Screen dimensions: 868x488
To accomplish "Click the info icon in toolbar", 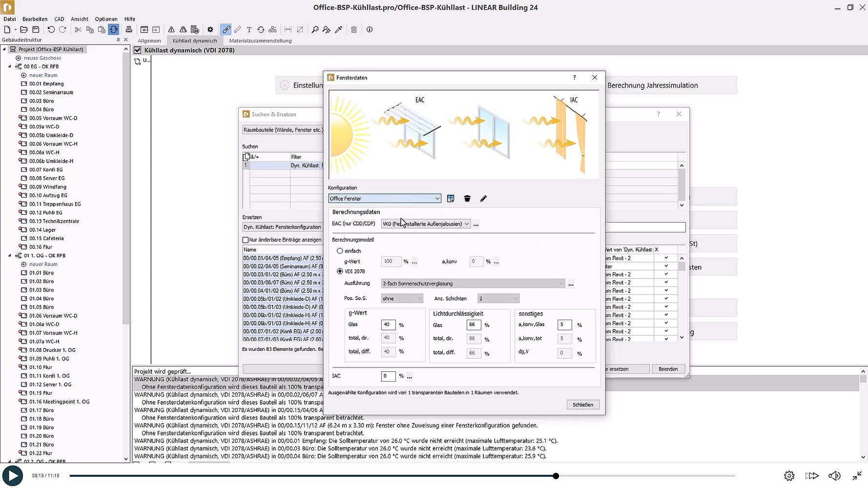I will coord(370,30).
